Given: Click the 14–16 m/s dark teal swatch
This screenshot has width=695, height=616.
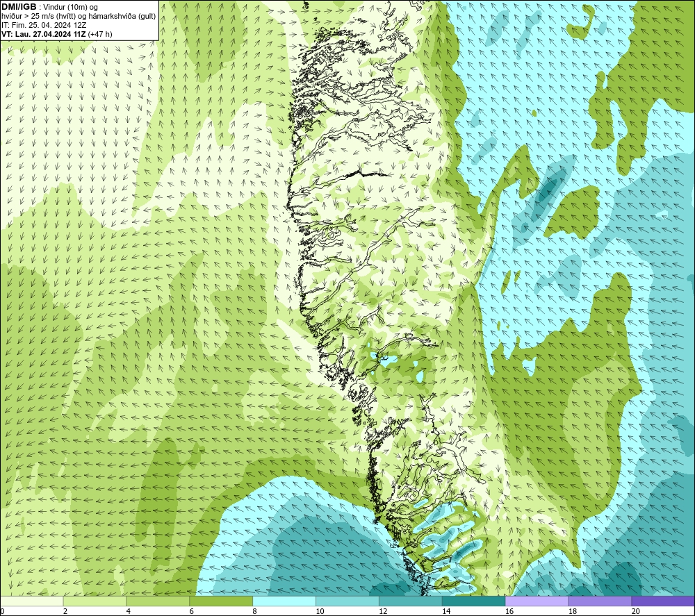Looking at the screenshot, I should click(474, 601).
